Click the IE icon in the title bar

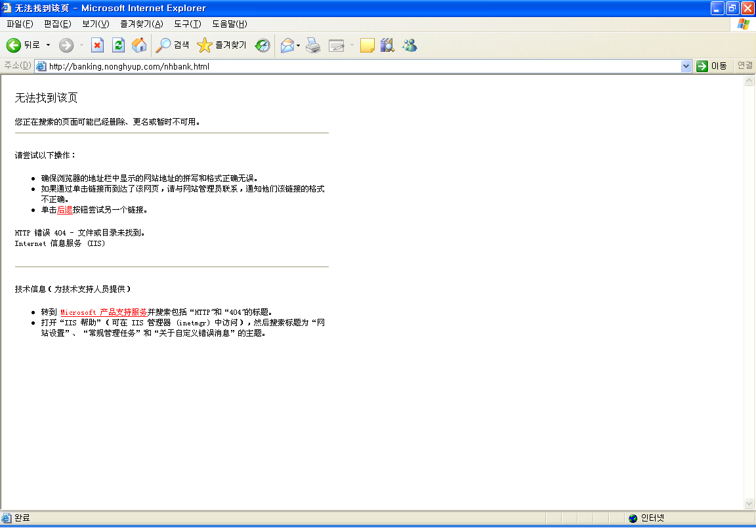coord(7,8)
